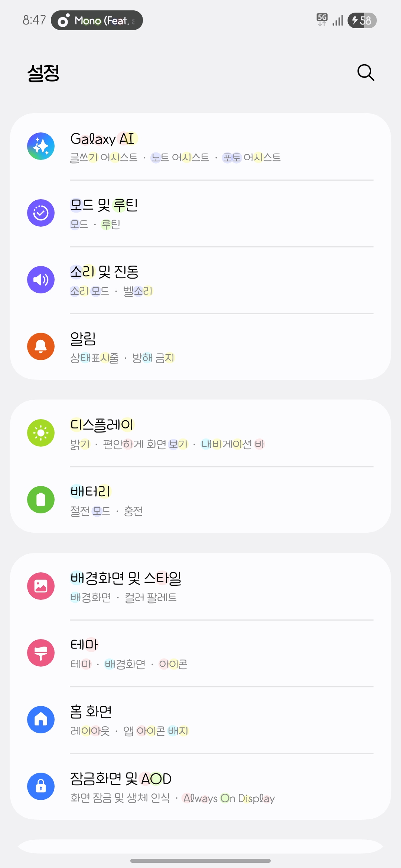Screen dimensions: 401x868
Task: Tap the pink wallpaper picture icon
Action: 41,586
